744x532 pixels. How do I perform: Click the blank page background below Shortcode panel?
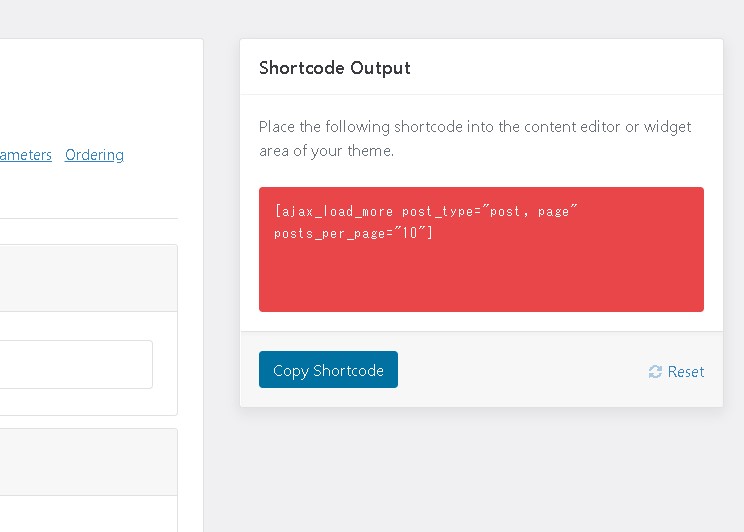pos(480,470)
